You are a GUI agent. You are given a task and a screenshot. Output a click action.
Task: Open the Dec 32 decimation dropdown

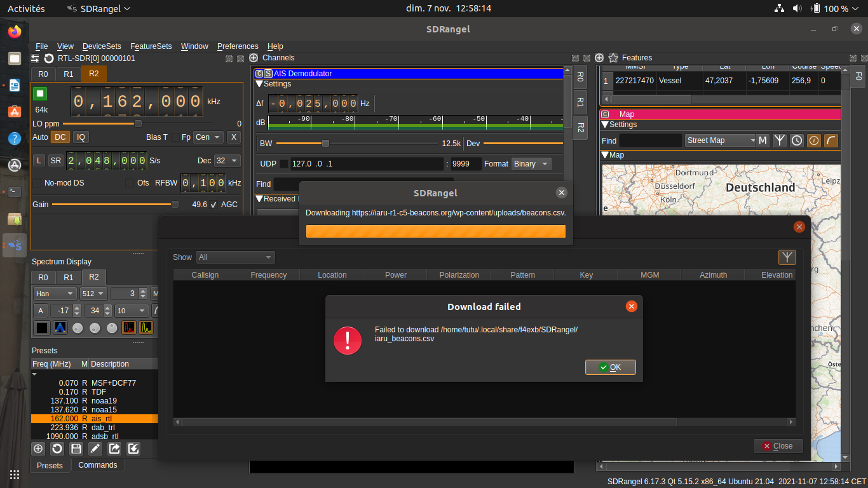tap(227, 161)
